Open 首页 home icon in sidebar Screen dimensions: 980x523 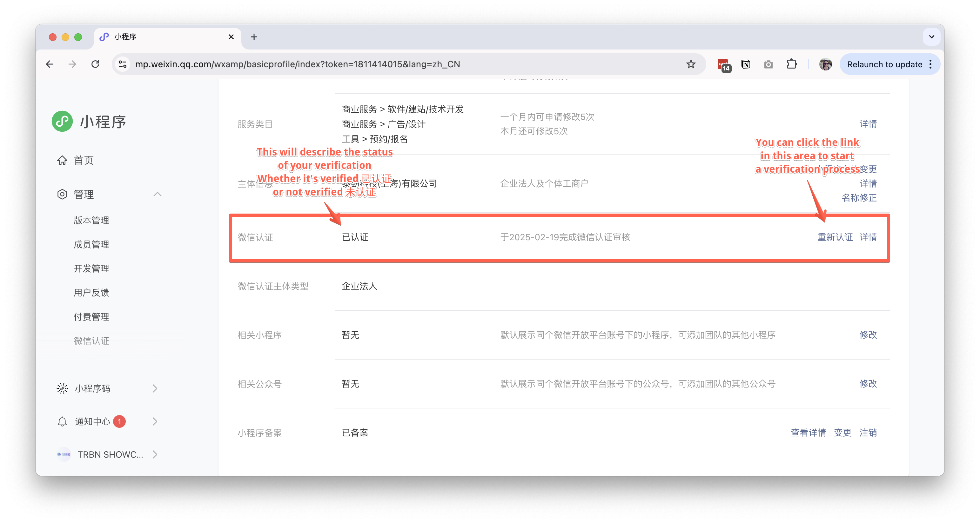coord(62,160)
